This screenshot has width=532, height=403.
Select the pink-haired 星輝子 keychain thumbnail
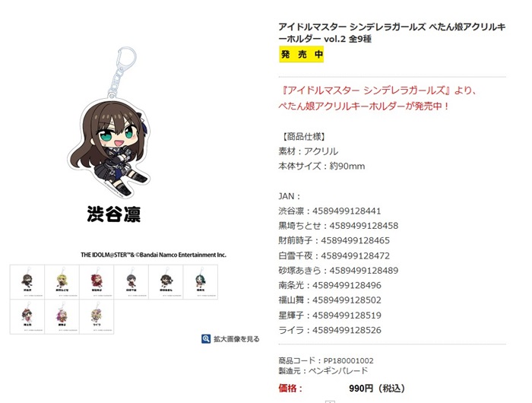62,317
